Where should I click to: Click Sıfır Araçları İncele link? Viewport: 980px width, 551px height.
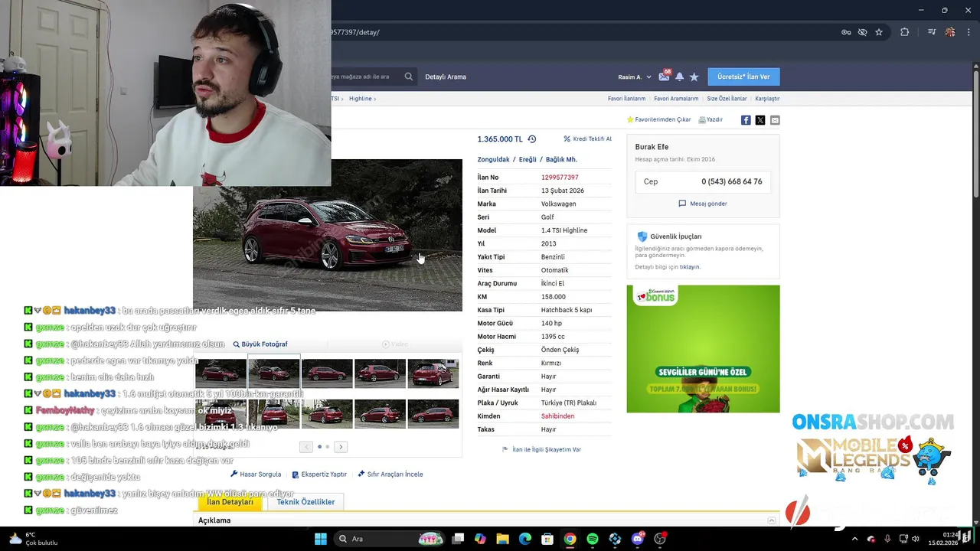click(390, 474)
